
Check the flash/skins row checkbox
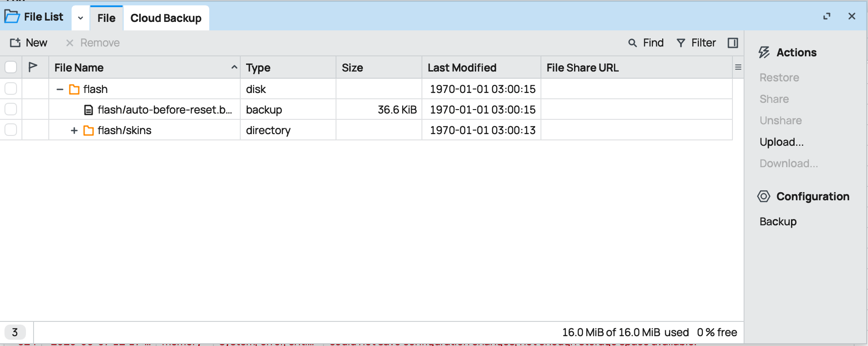11,130
